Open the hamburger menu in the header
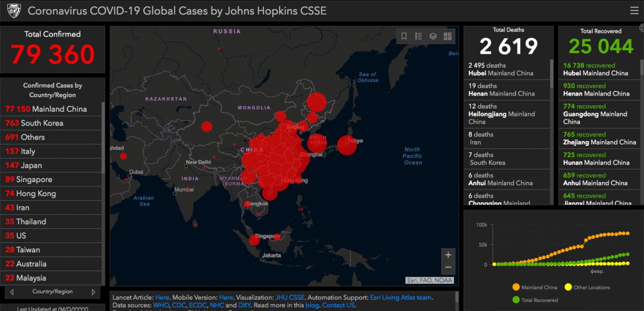 [634, 11]
